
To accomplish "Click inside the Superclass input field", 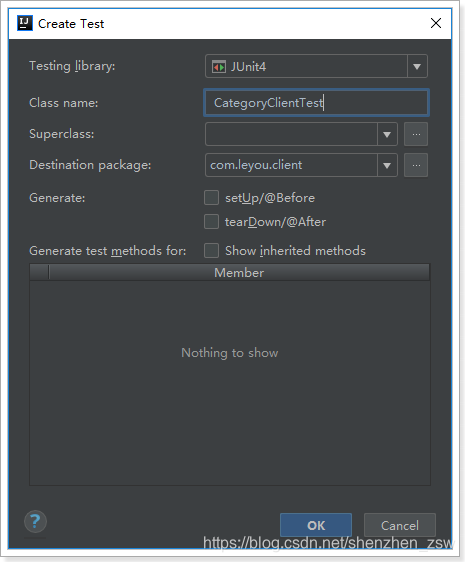I will [291, 134].
